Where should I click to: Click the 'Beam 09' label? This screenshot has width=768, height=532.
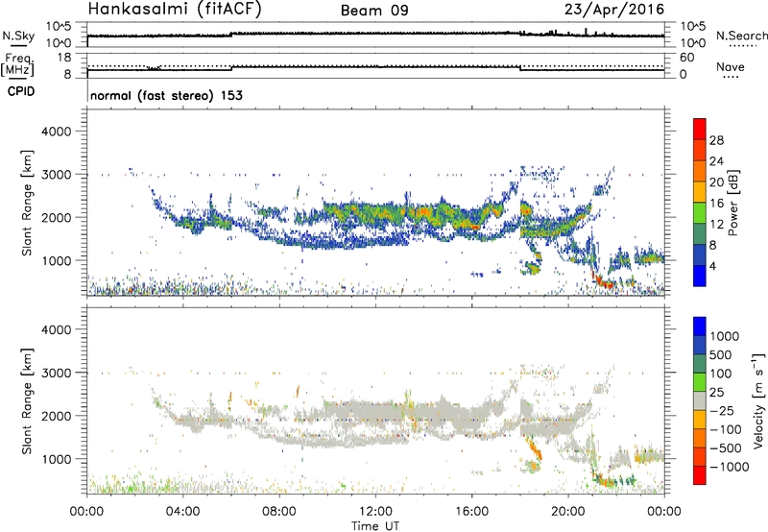pos(374,11)
